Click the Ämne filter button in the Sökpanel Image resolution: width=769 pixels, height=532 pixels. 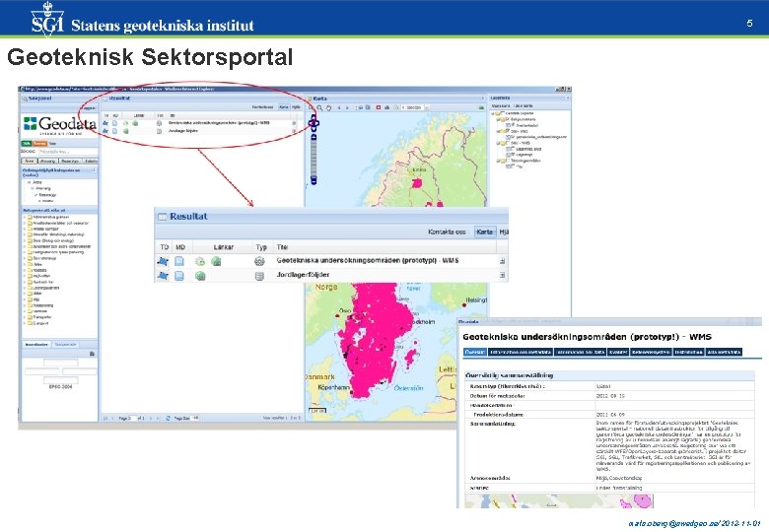point(30,161)
